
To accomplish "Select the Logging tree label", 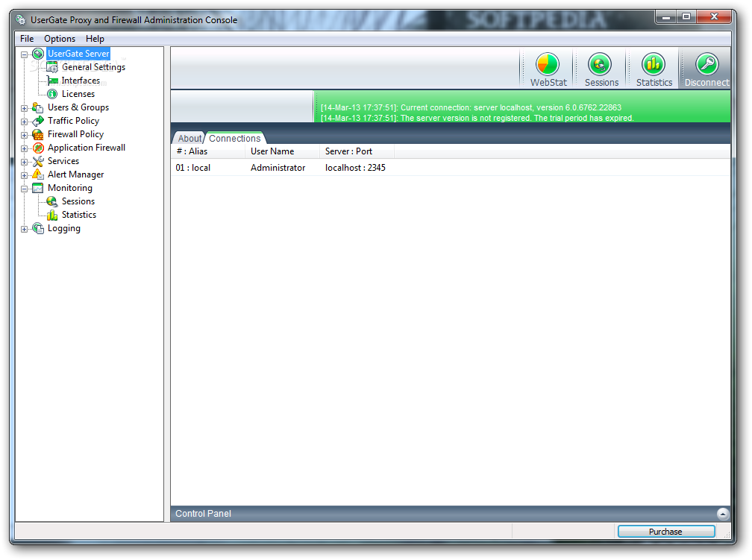I will pos(64,228).
